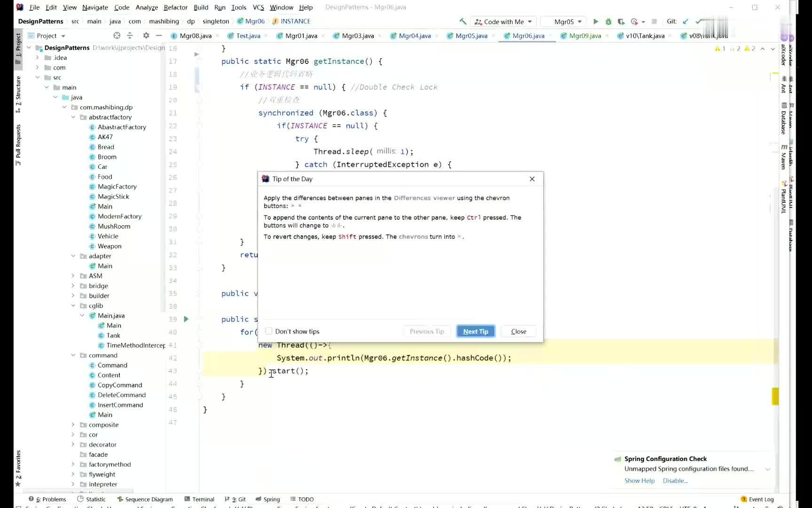The width and height of the screenshot is (812, 508).
Task: Click the run gutter icon at line 39
Action: coord(186,319)
